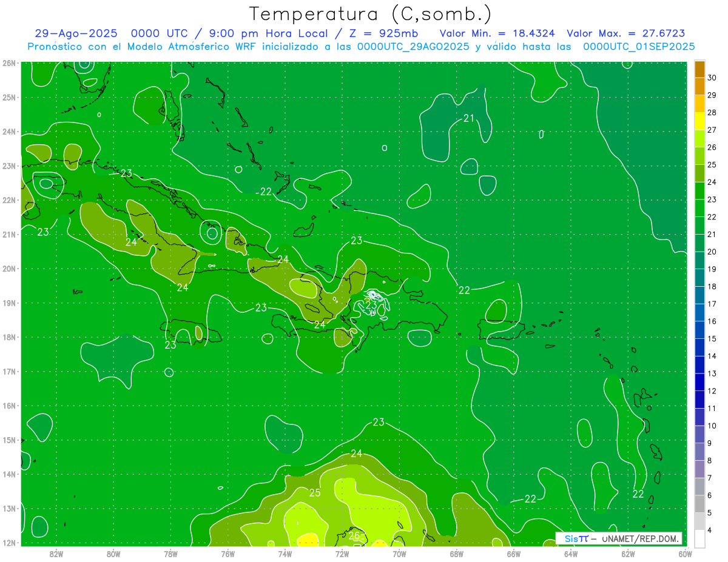Click the "14N" latitude axis label
The height and width of the screenshot is (562, 728).
coord(8,474)
